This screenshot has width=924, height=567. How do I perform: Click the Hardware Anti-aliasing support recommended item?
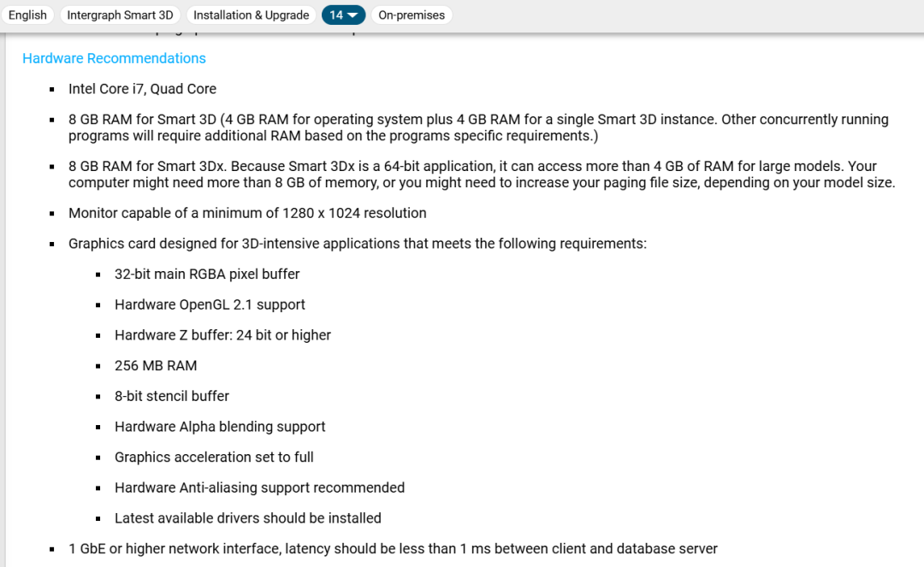click(259, 488)
